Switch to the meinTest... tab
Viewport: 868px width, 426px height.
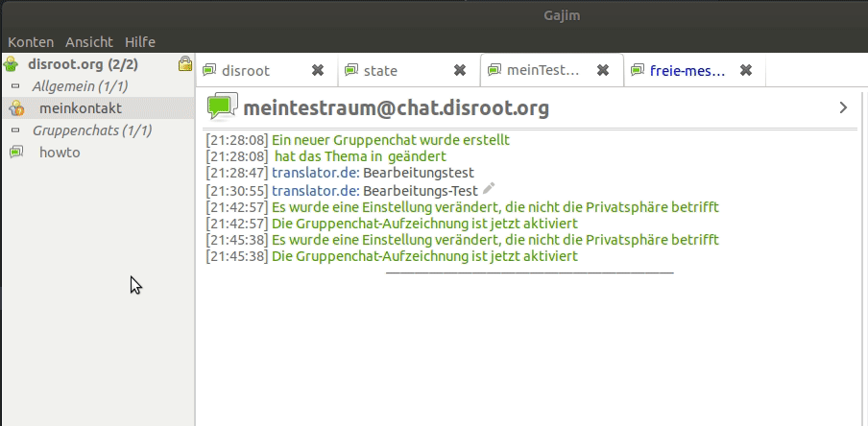tap(542, 70)
